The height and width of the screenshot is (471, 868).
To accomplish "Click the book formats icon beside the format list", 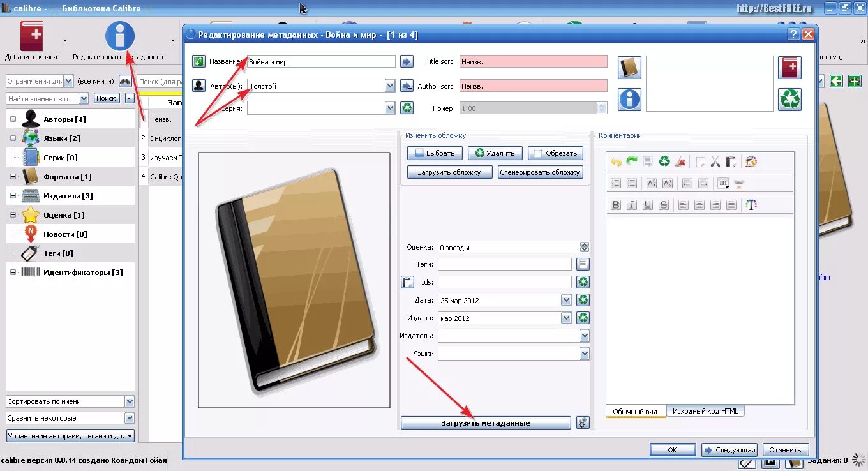I will coord(629,68).
